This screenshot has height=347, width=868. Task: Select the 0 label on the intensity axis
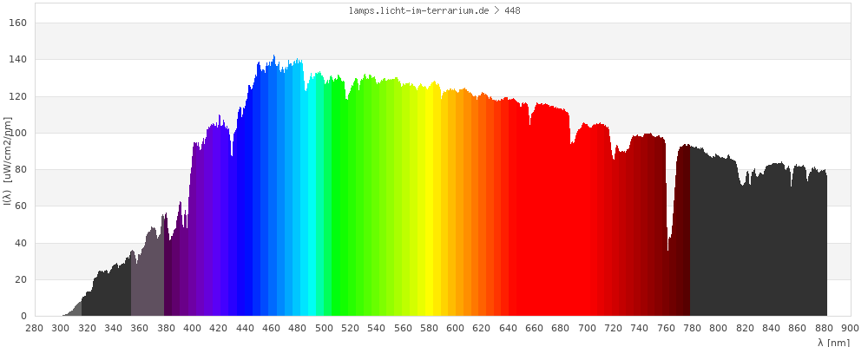click(24, 316)
